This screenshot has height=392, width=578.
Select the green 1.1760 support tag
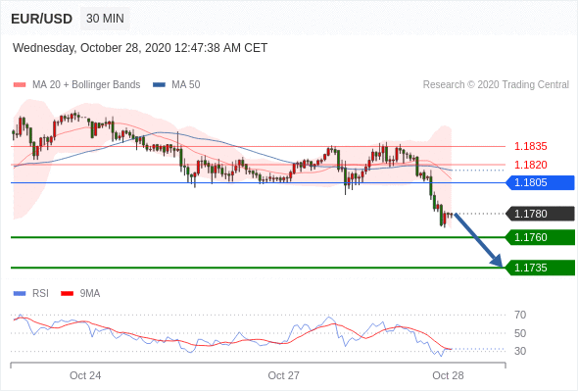point(540,237)
